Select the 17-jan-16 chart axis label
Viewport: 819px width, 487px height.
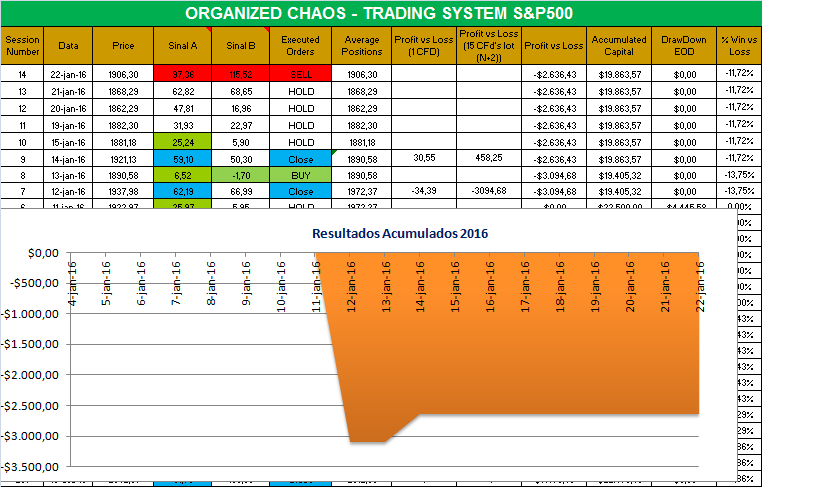pyautogui.click(x=525, y=287)
